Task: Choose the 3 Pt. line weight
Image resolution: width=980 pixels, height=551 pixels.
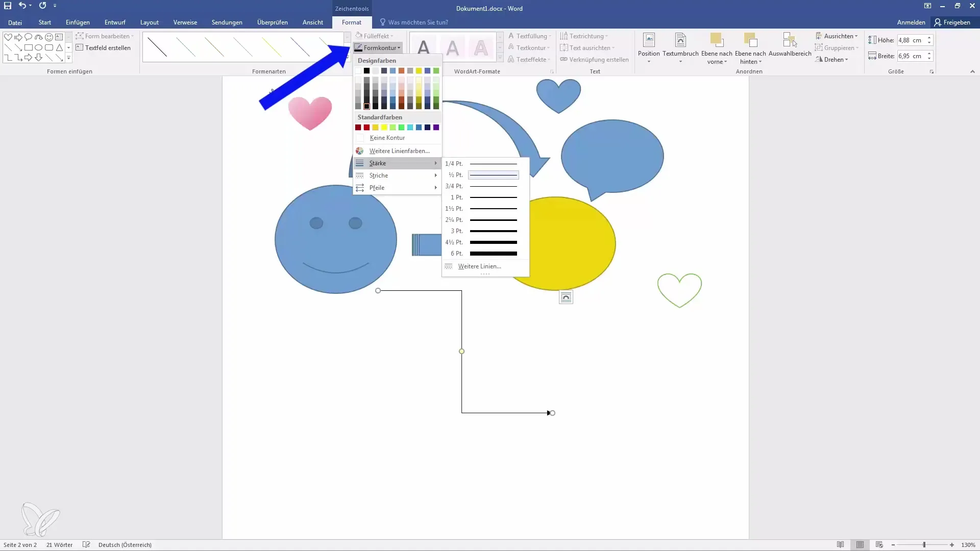Action: click(485, 231)
